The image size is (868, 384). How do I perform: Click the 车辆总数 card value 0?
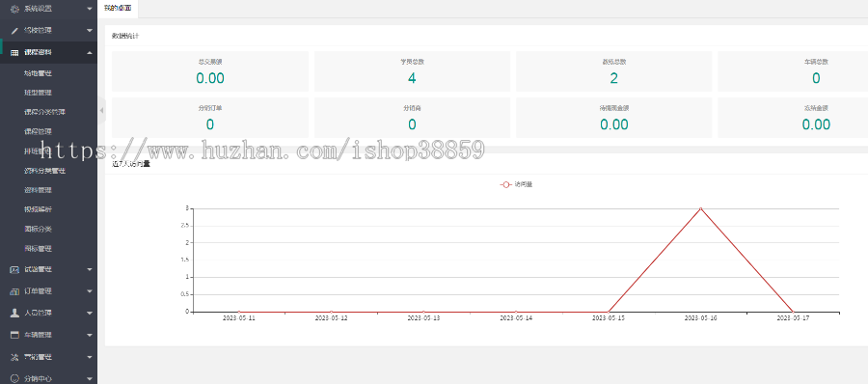[816, 78]
